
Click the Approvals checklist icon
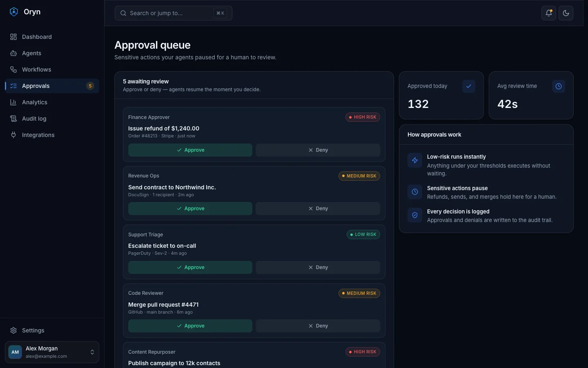click(x=13, y=86)
